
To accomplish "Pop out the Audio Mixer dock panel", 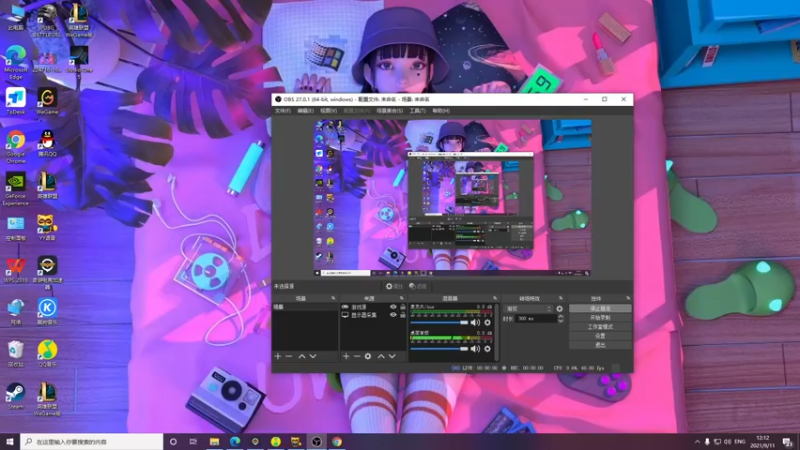I will point(494,298).
